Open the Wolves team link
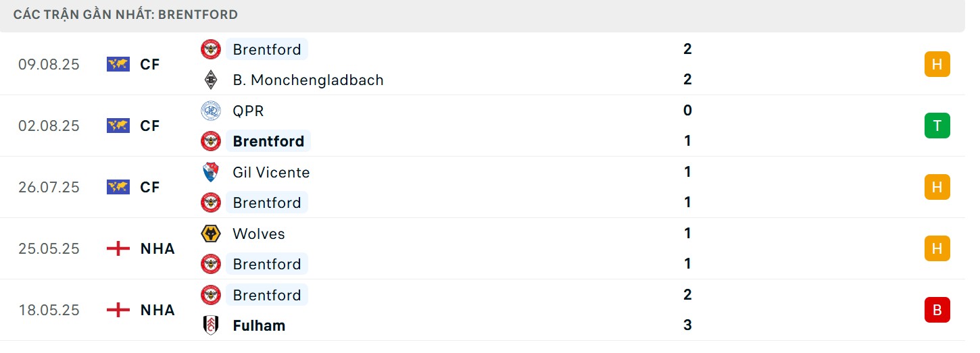The image size is (980, 353). click(x=259, y=234)
